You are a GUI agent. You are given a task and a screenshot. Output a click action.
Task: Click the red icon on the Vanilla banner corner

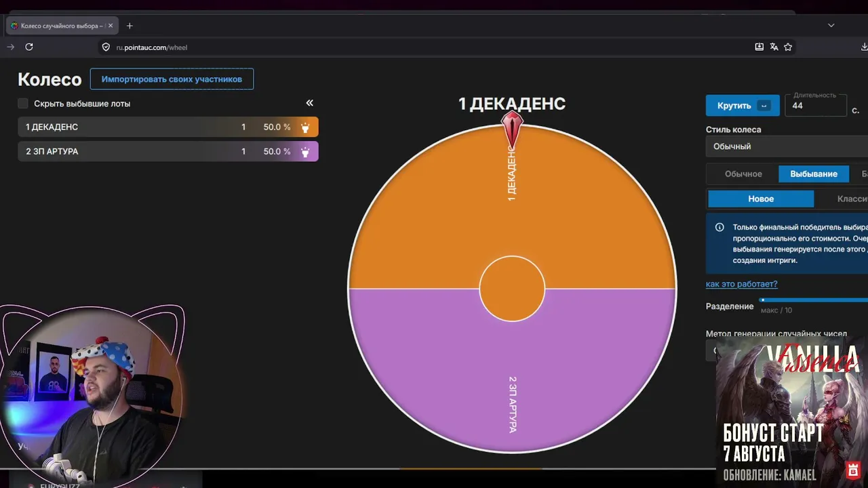[x=853, y=470]
